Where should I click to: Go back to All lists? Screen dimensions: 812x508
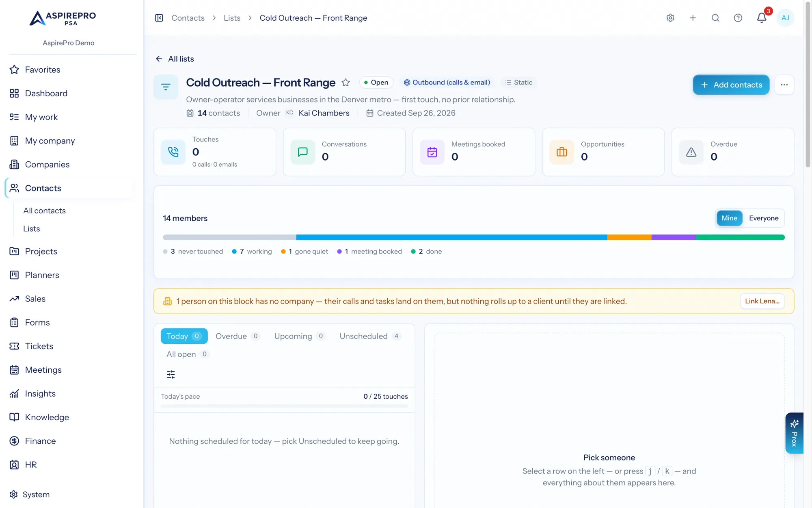click(175, 59)
